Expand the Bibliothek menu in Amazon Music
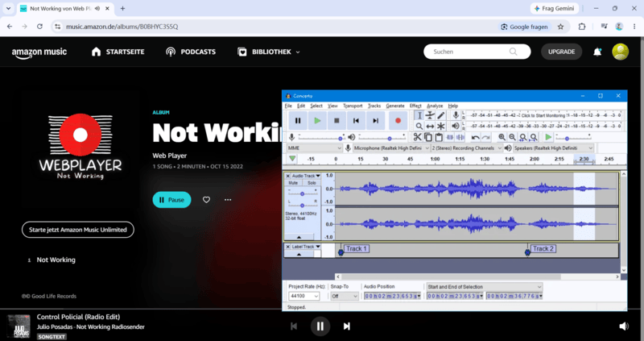Viewport: 644px width, 341px height. pyautogui.click(x=269, y=52)
